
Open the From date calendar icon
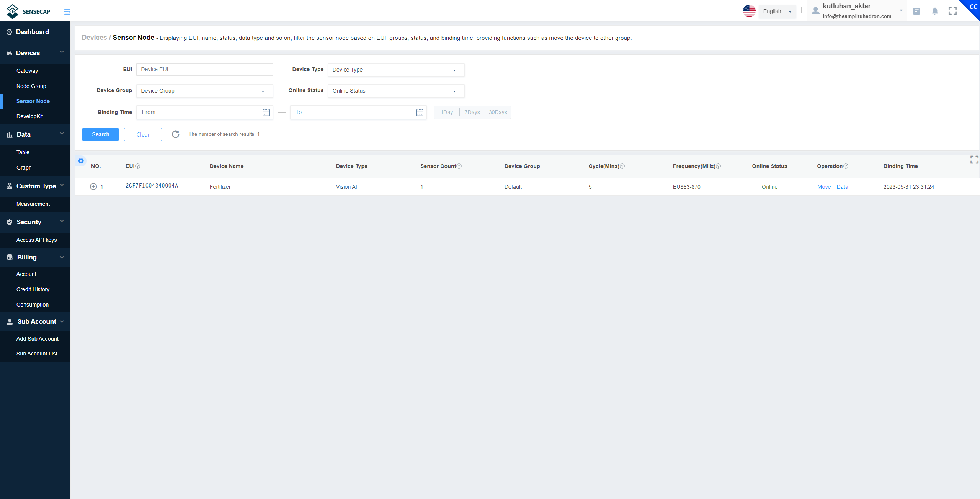(x=266, y=113)
